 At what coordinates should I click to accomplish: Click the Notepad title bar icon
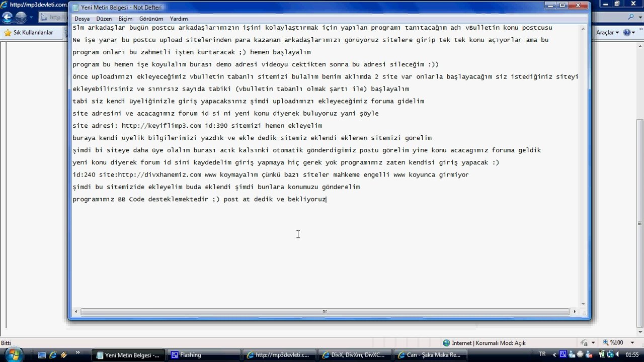pos(75,8)
